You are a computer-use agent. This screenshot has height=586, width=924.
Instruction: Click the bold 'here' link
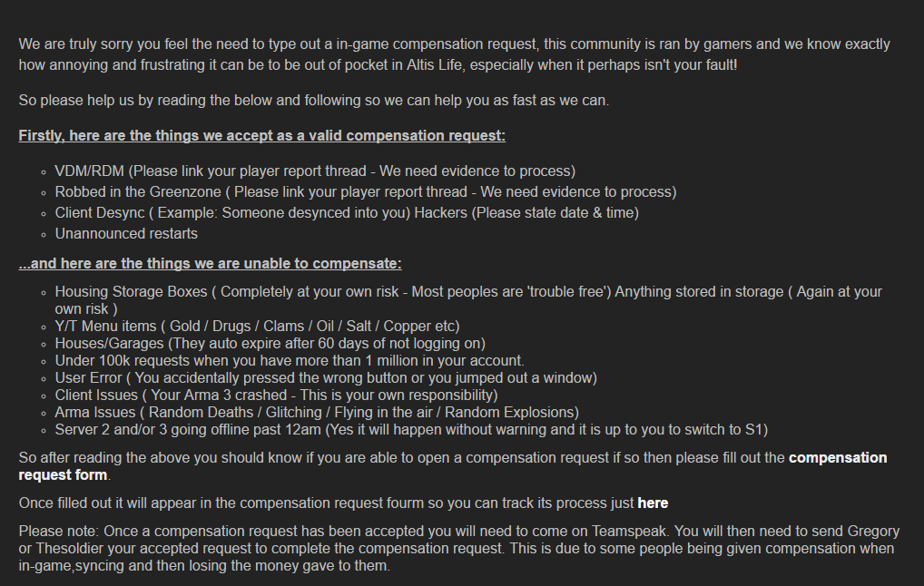click(x=653, y=503)
